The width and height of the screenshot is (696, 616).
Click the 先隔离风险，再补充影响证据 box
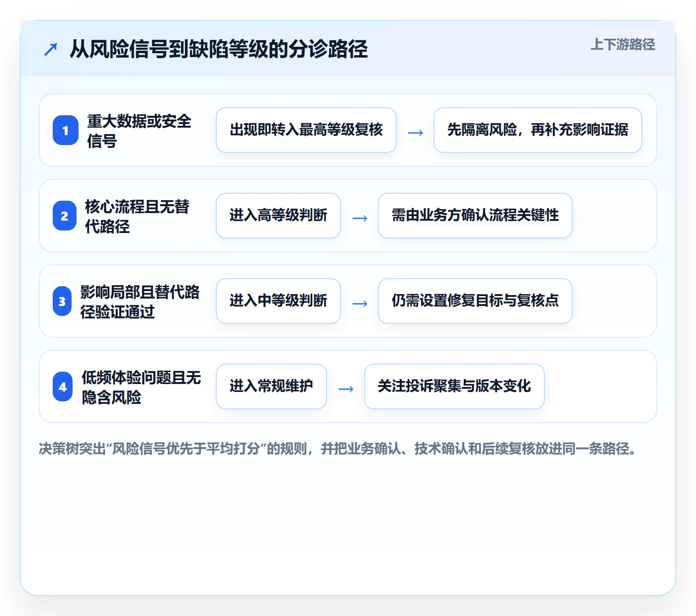click(538, 130)
